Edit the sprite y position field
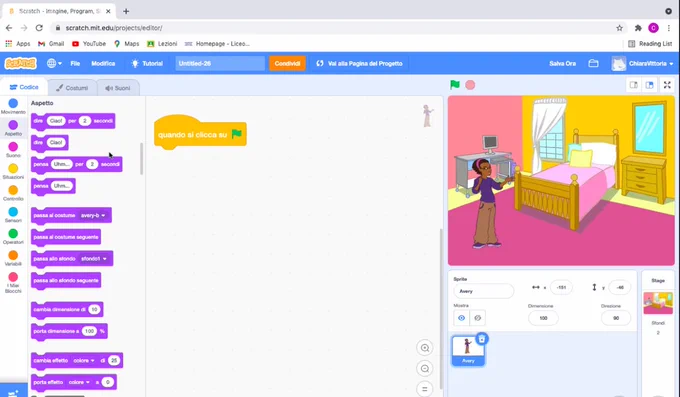Image resolution: width=680 pixels, height=397 pixels. [619, 287]
